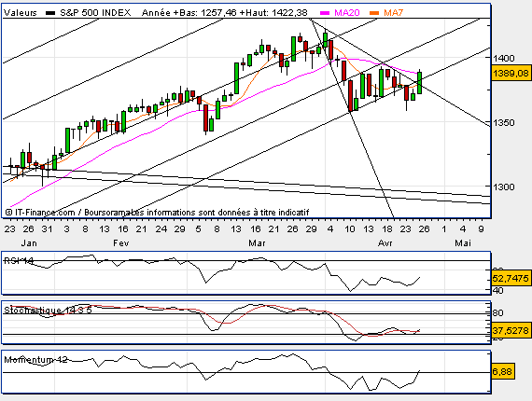Click the orange MA7 legend swatch

tap(374, 13)
